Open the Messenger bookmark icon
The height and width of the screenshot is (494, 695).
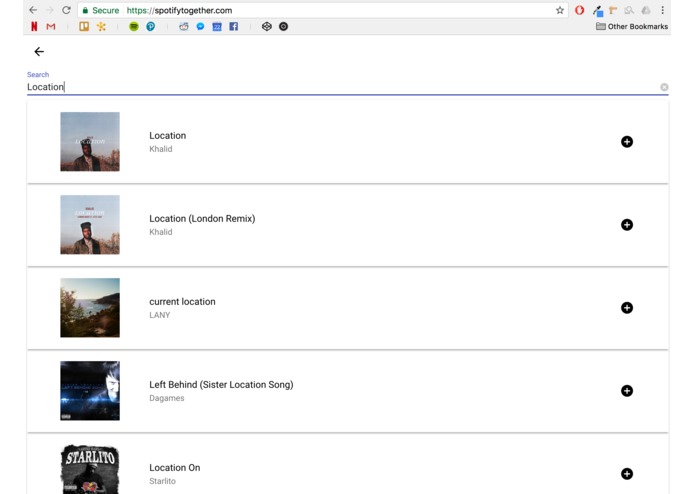200,27
